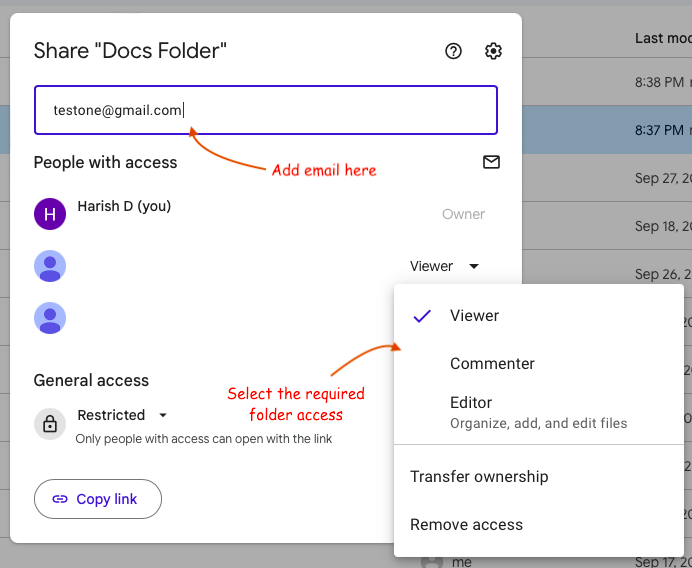Choose Editor in the role menu
692x568 pixels.
tap(538, 412)
